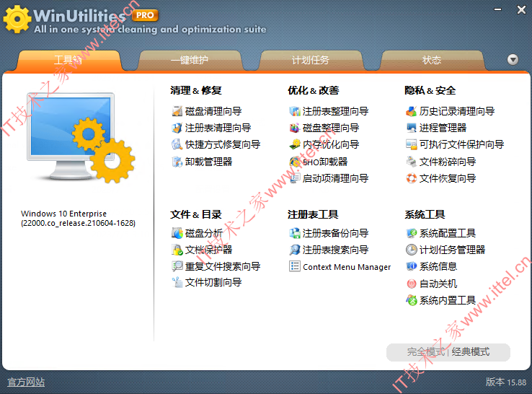Launch 注册表清理向导 text link
Image resolution: width=532 pixels, height=394 pixels.
click(x=218, y=128)
